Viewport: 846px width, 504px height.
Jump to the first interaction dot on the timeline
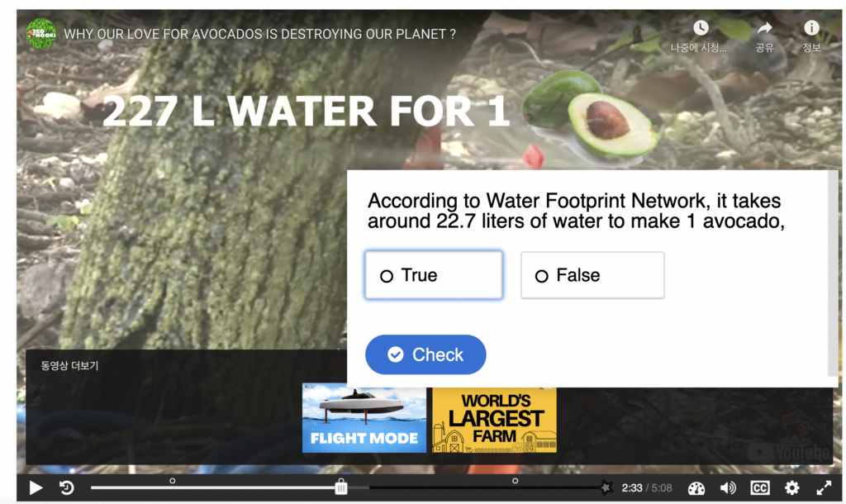click(172, 481)
